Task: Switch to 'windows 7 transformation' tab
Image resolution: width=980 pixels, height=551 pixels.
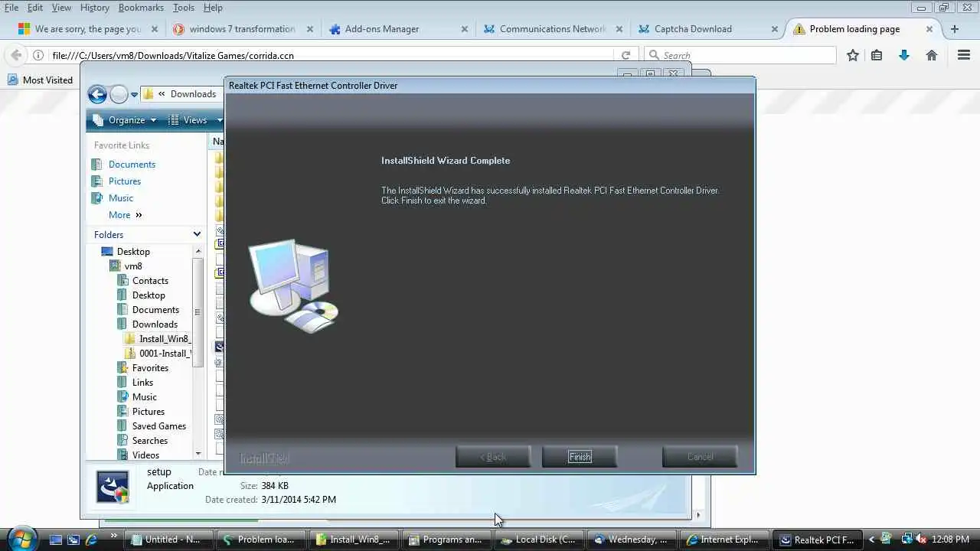Action: 242,29
